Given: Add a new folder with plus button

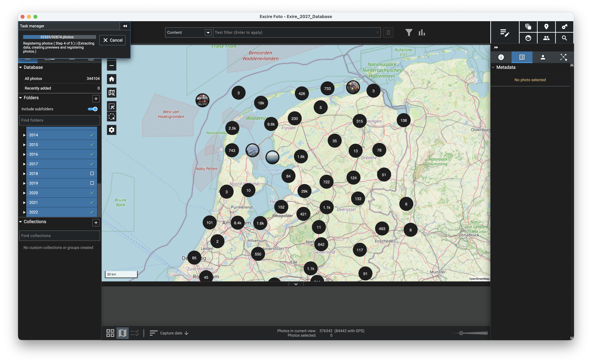Looking at the screenshot, I should pos(96,99).
